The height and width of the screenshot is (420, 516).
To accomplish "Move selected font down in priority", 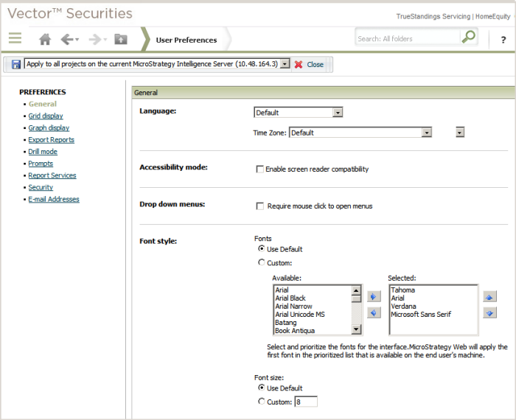I will click(489, 312).
